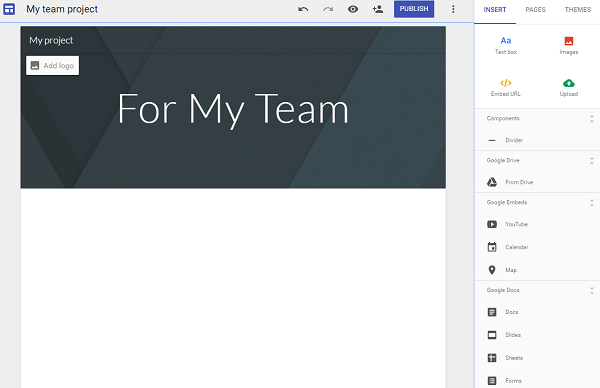600x388 pixels.
Task: Edit the 'For My Team' page heading
Action: [x=233, y=110]
